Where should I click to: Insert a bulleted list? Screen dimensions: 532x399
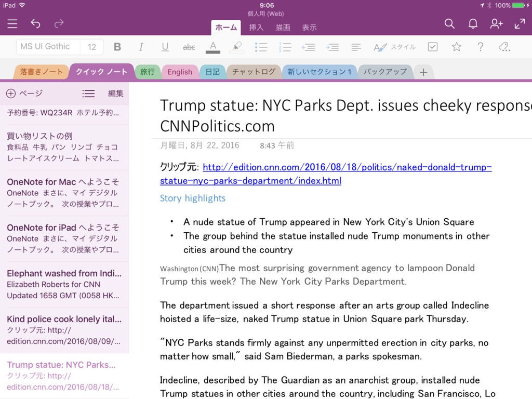pos(261,47)
